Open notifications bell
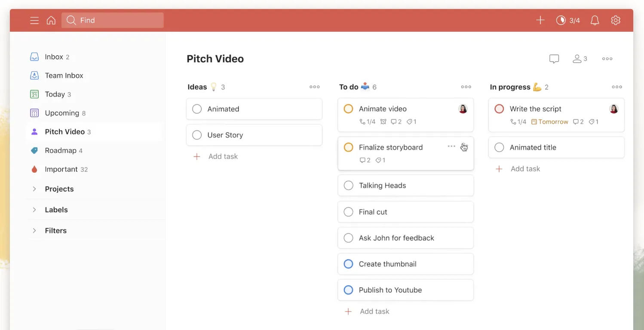 click(x=595, y=20)
